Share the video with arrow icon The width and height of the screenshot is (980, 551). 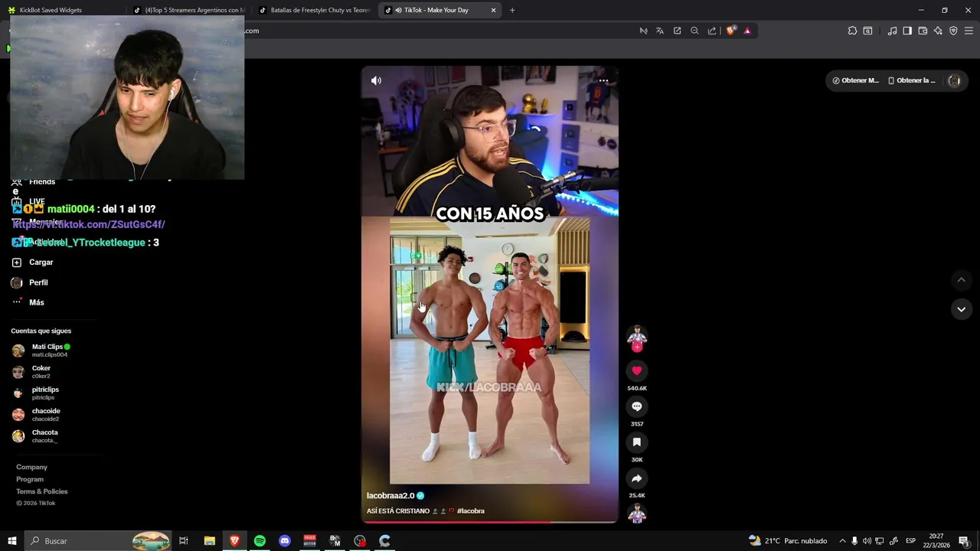click(636, 478)
